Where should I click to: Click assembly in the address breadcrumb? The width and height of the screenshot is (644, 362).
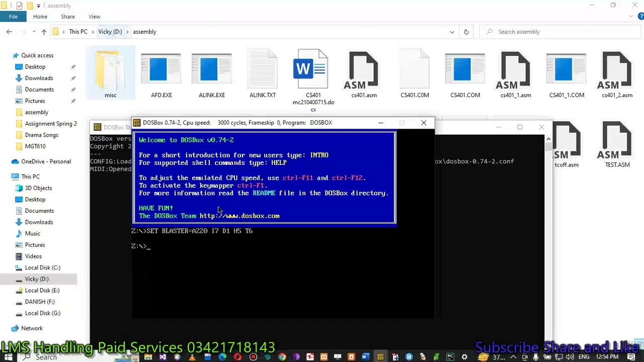click(144, 32)
